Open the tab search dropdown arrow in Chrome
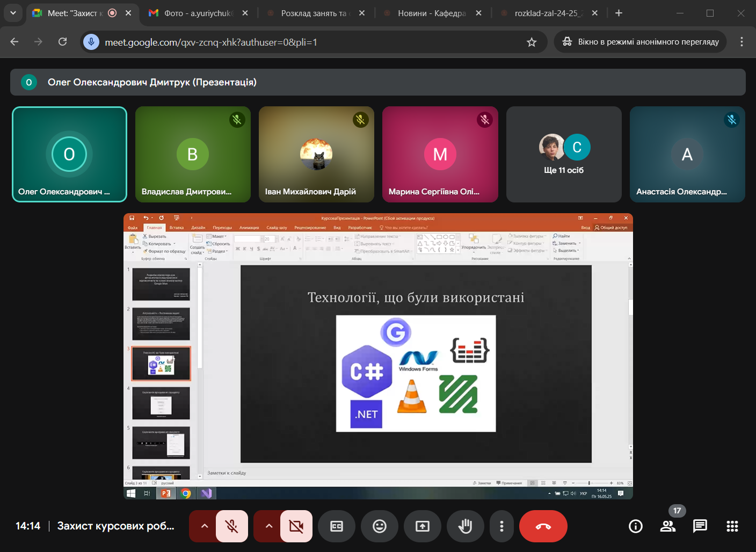This screenshot has width=756, height=552. (13, 13)
